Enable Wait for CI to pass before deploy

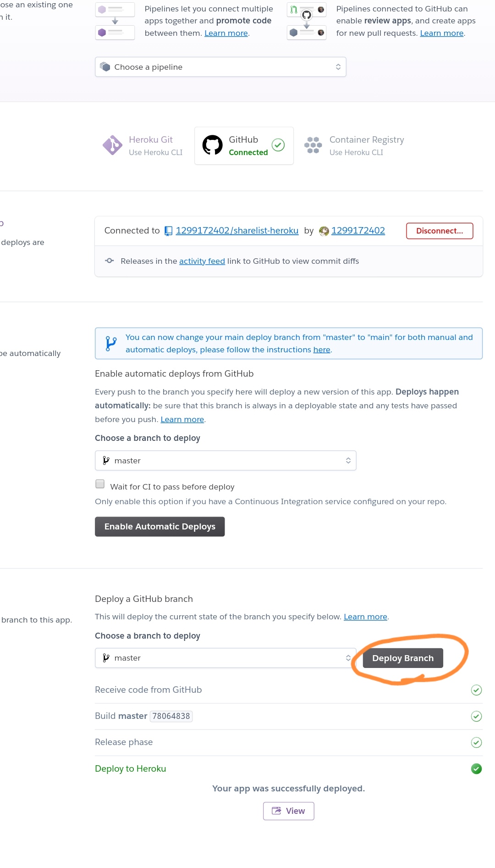click(99, 484)
